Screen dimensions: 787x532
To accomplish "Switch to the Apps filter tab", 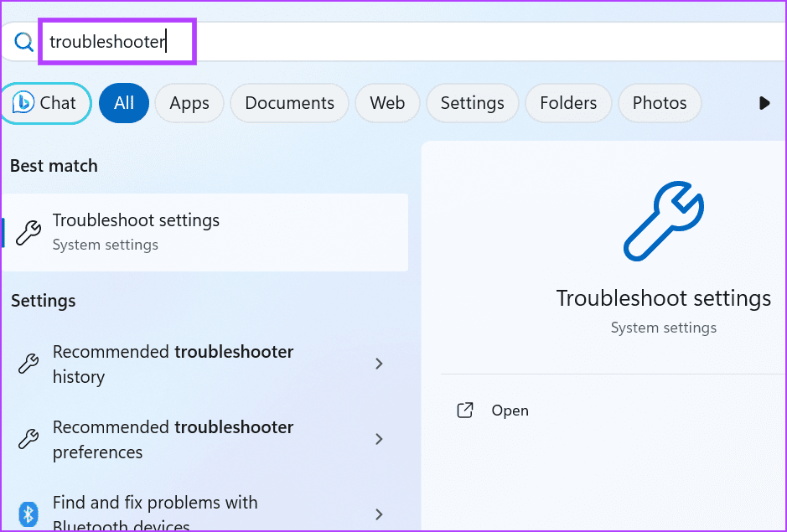I will coord(189,103).
